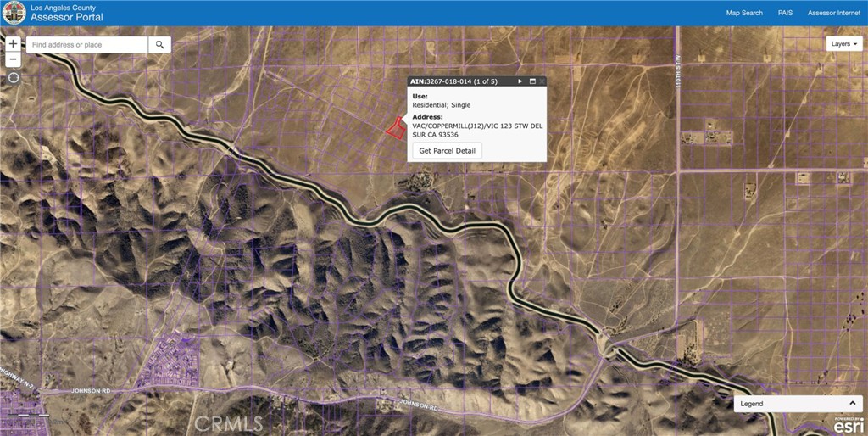Viewport: 868px width, 436px height.
Task: Zoom in on the map
Action: [x=13, y=43]
